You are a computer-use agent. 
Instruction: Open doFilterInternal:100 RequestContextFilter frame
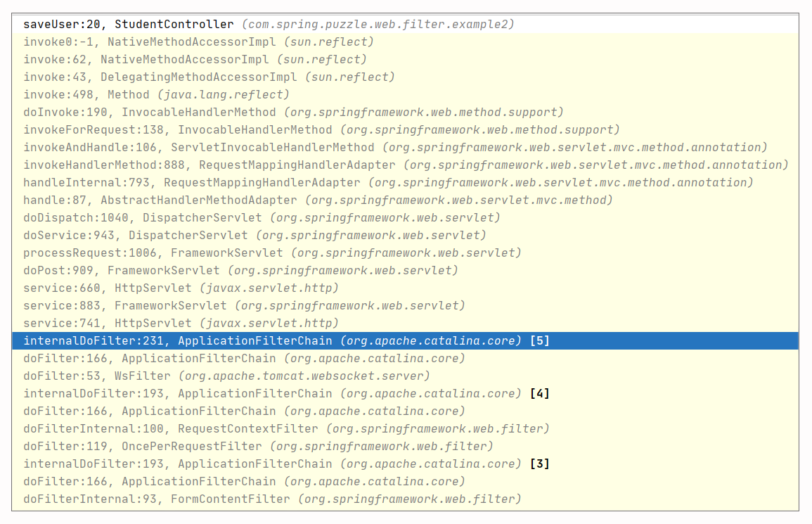click(x=286, y=429)
